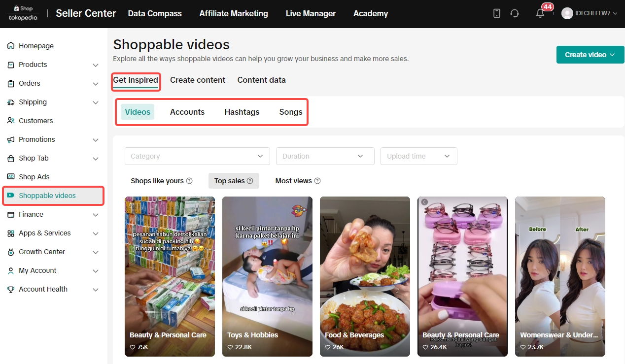Open the Duration dropdown
This screenshot has height=364, width=625.
click(325, 156)
